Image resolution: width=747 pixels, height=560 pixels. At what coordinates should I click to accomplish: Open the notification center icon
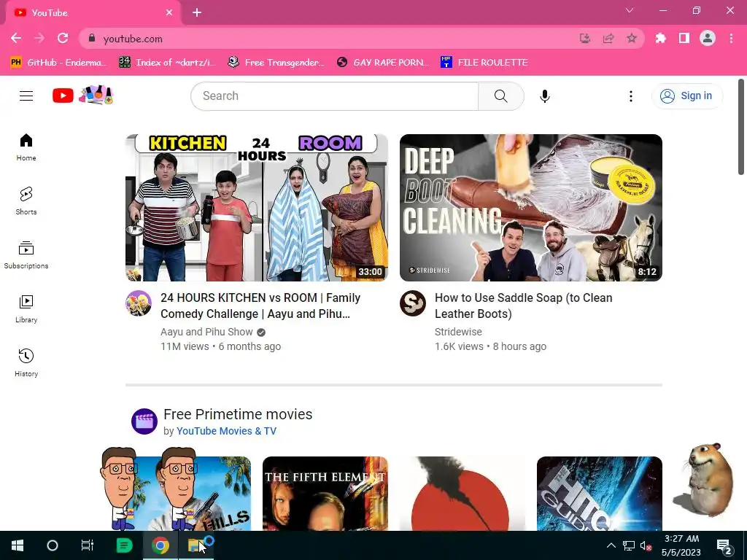tap(724, 545)
